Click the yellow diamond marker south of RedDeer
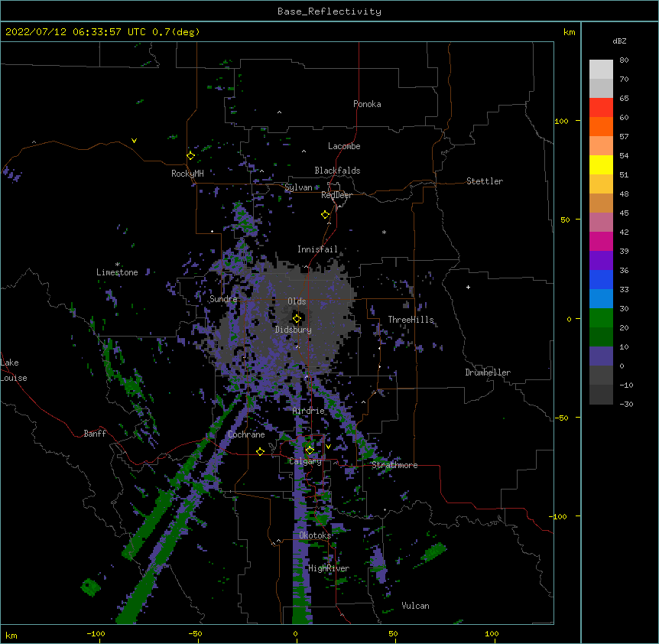Viewport: 659px width, 644px height. coord(325,215)
